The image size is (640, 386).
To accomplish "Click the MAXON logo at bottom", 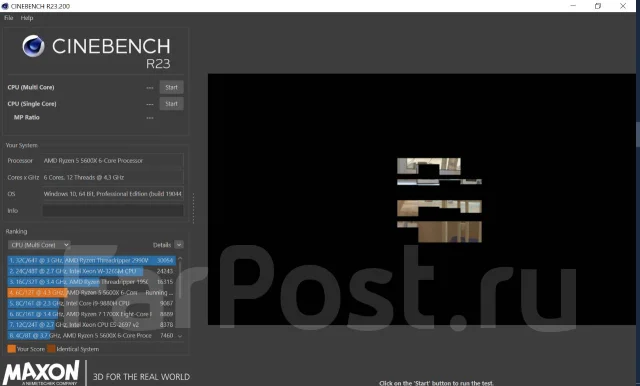I will [41, 373].
